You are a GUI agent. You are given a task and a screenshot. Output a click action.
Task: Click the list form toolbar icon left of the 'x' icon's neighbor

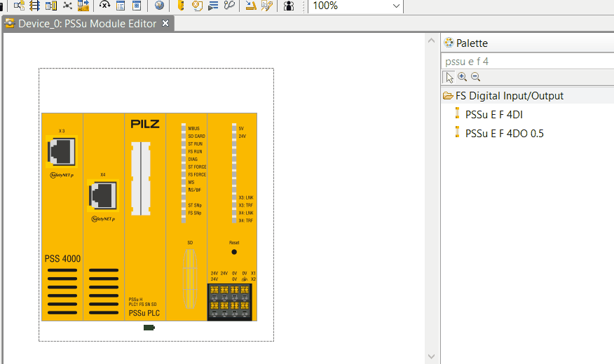(x=121, y=6)
